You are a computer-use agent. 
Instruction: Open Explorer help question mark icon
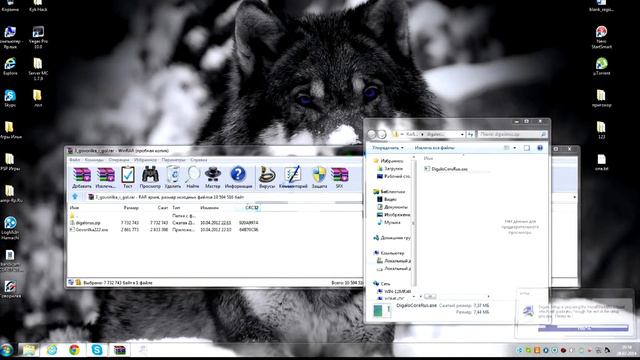[540, 148]
